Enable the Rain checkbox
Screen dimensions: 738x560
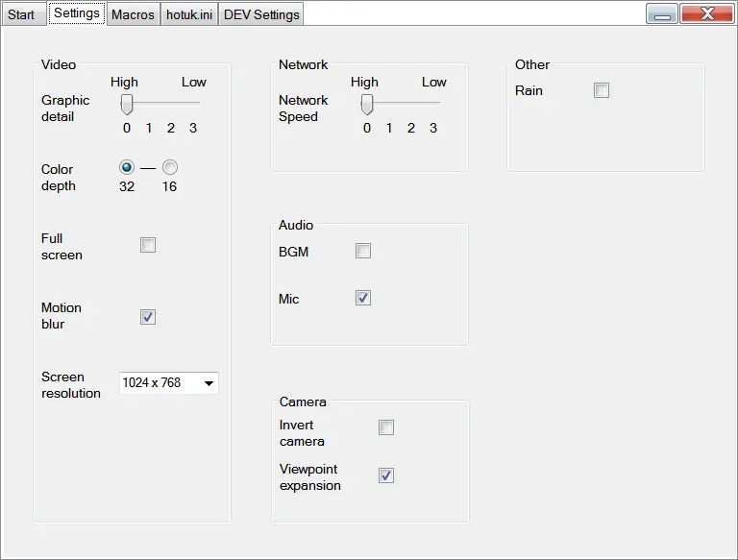tap(601, 90)
